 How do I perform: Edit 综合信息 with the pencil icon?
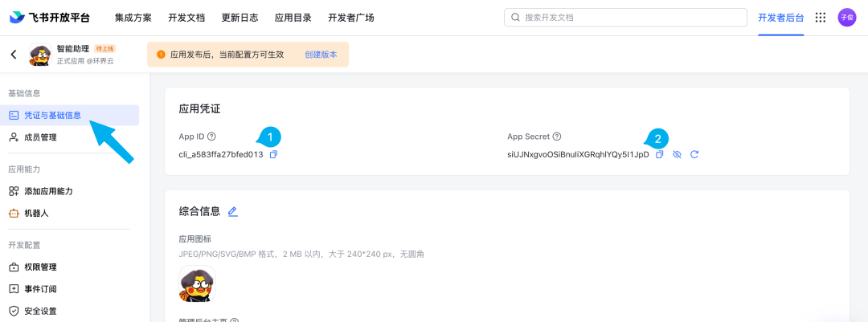tap(232, 211)
